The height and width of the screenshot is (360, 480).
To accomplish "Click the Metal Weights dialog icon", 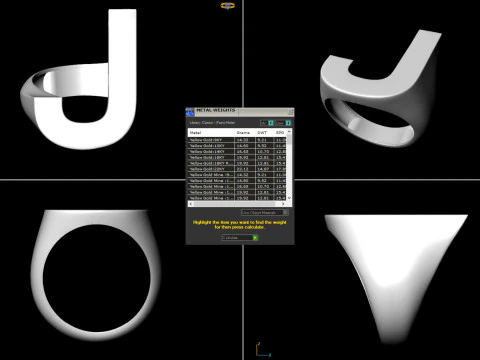I will click(x=190, y=112).
